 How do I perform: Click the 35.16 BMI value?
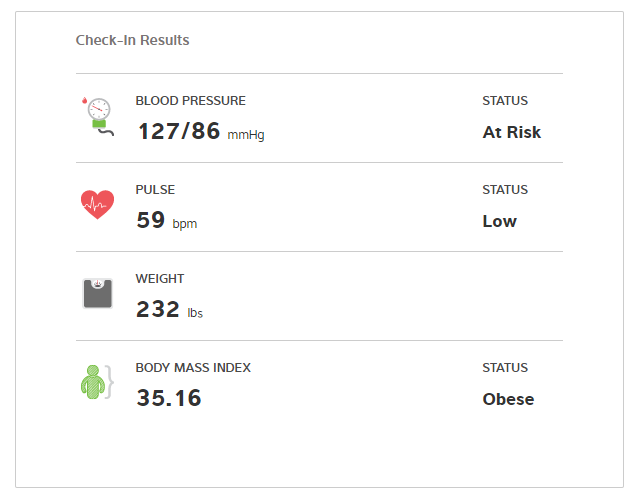point(168,398)
